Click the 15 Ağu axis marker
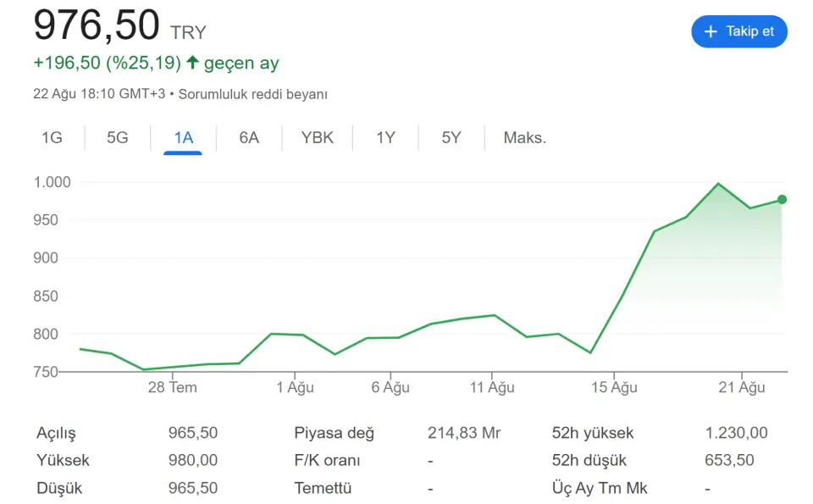813x504 pixels. 614,387
